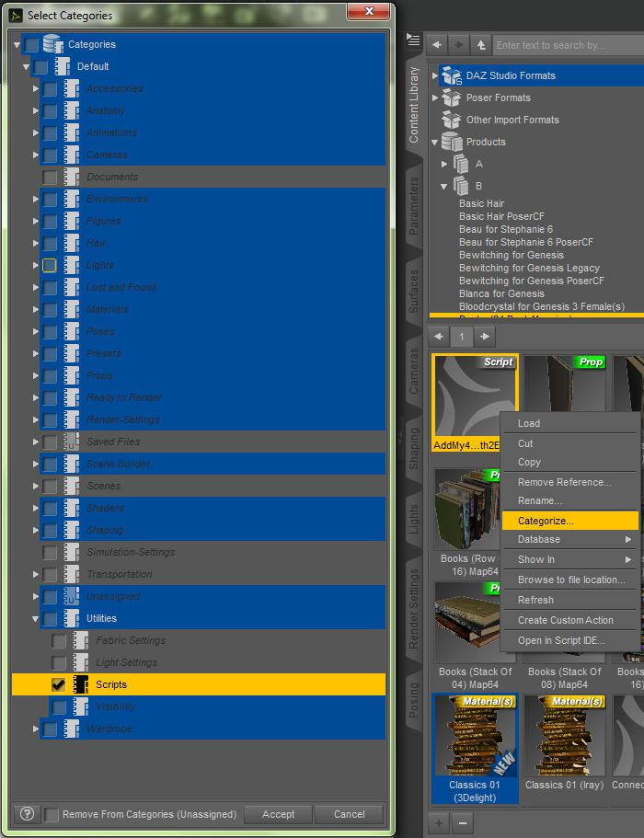Go up one level with up arrow icon
Image resolution: width=644 pixels, height=838 pixels.
[x=481, y=45]
